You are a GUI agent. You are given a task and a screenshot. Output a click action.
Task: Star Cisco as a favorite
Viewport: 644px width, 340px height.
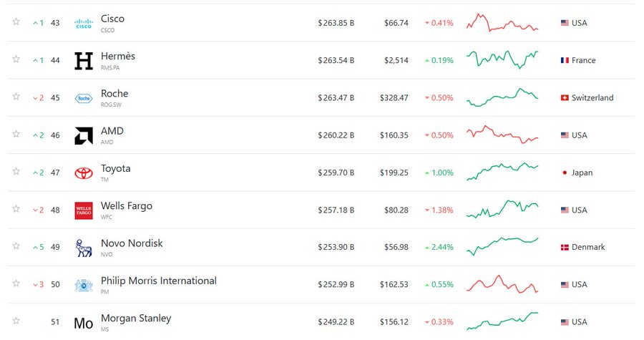click(x=16, y=22)
